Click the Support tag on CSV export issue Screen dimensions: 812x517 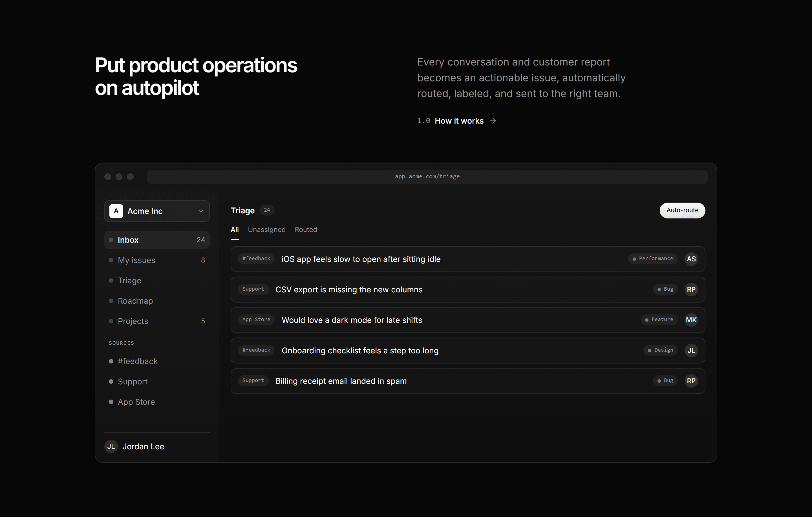tap(253, 289)
